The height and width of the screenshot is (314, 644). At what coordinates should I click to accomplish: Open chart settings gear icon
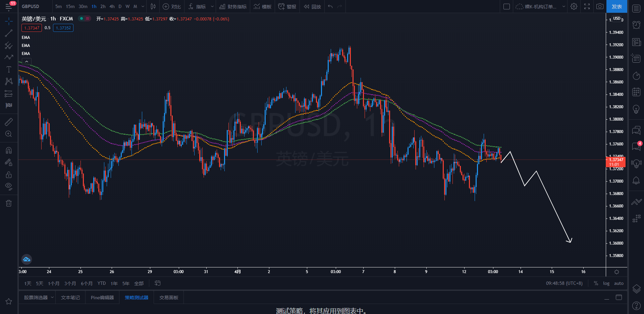(574, 6)
